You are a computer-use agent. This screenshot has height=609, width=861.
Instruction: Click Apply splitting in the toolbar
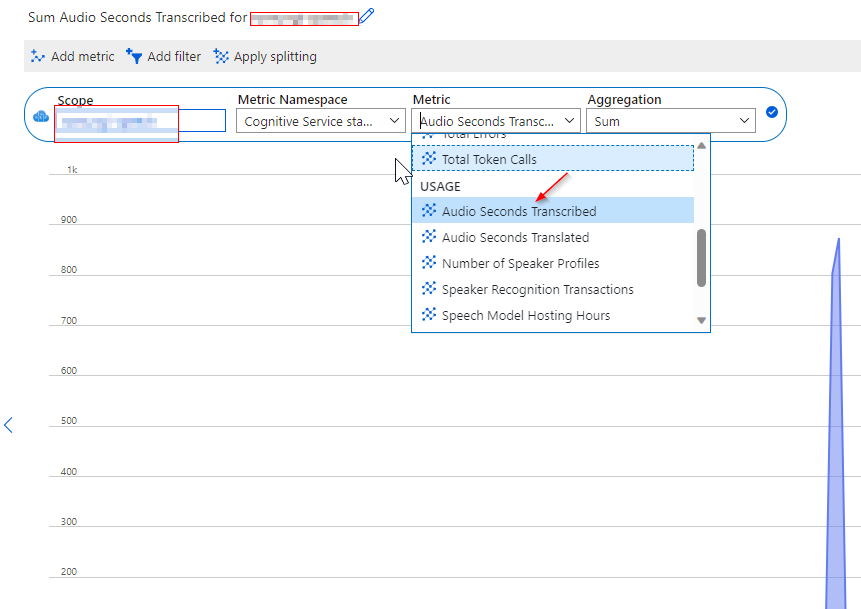click(x=265, y=56)
